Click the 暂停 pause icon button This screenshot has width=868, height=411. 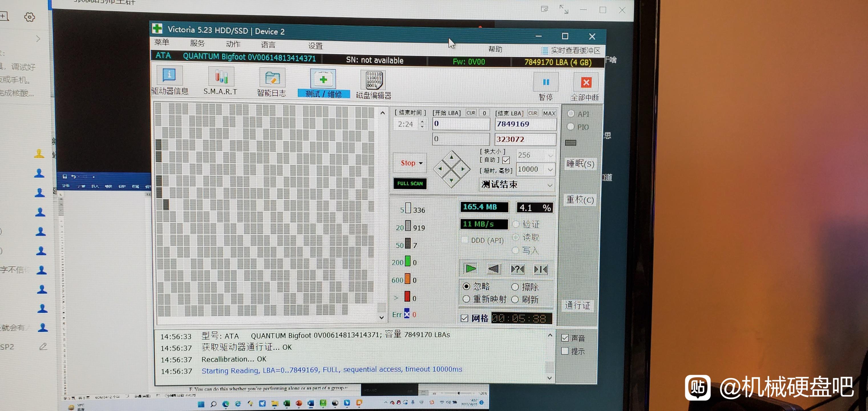click(x=546, y=82)
